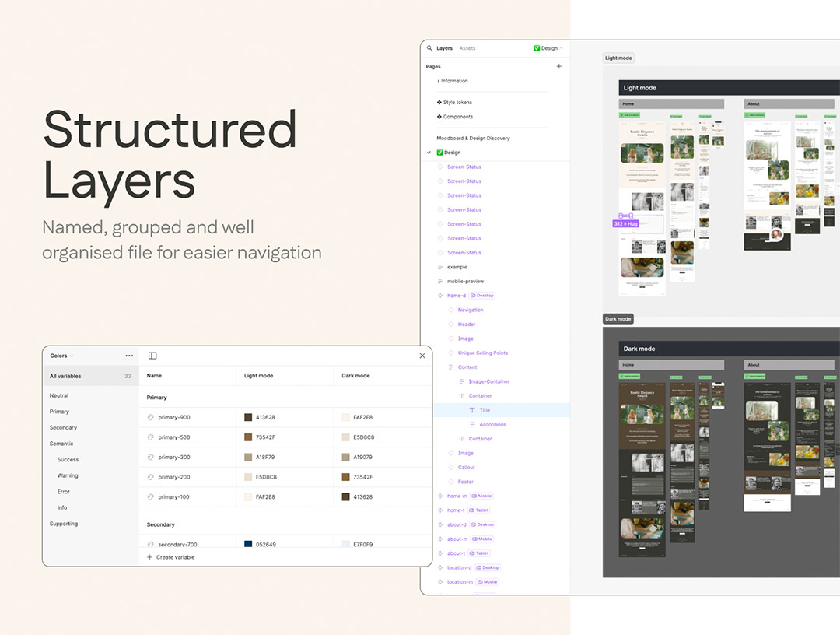Click the search icon in the Layers panel
The image size is (840, 635).
pos(429,48)
